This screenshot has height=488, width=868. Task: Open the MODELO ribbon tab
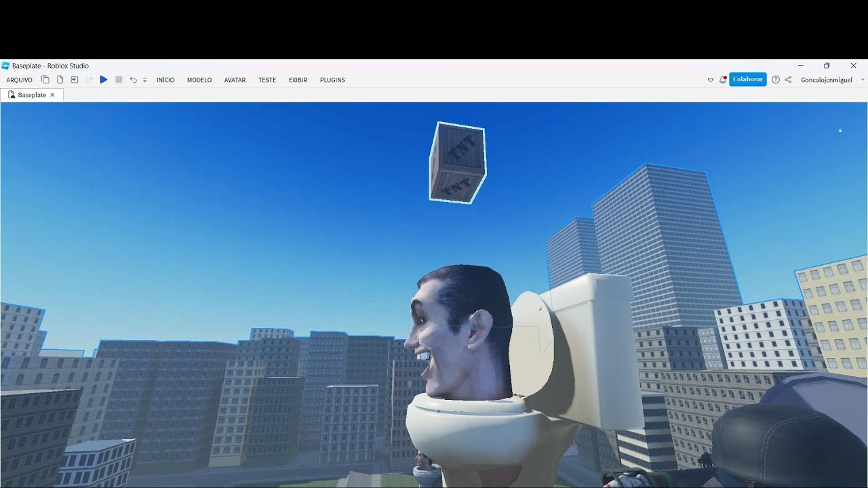coord(199,80)
